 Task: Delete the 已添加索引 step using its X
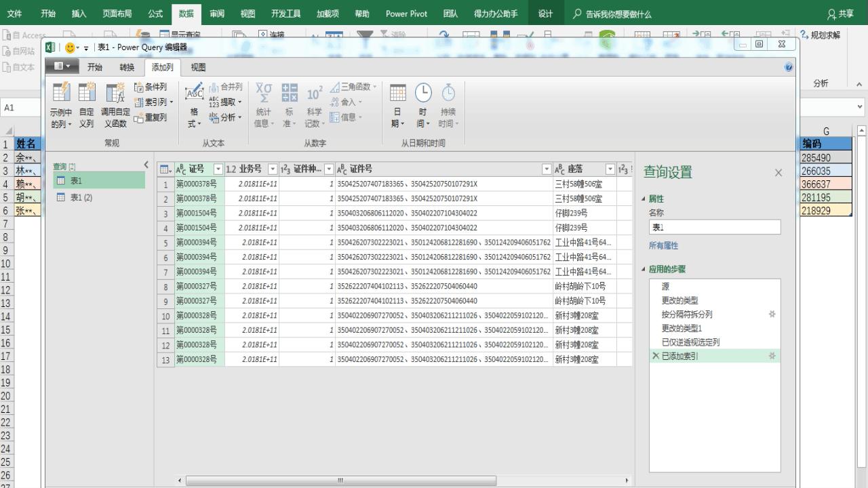(x=655, y=356)
